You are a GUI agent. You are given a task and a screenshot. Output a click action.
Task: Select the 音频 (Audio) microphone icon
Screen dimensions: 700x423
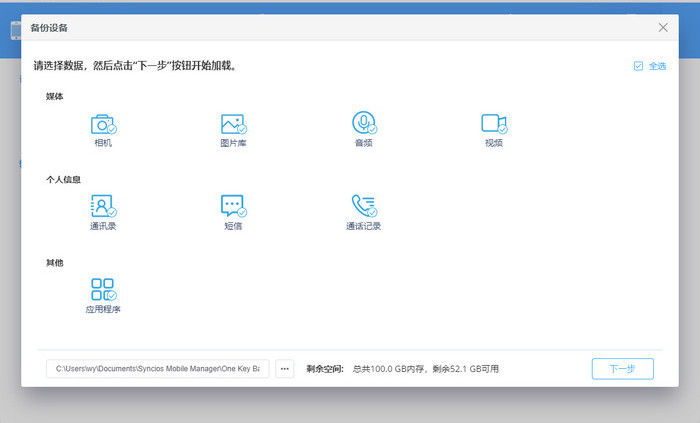pyautogui.click(x=364, y=123)
